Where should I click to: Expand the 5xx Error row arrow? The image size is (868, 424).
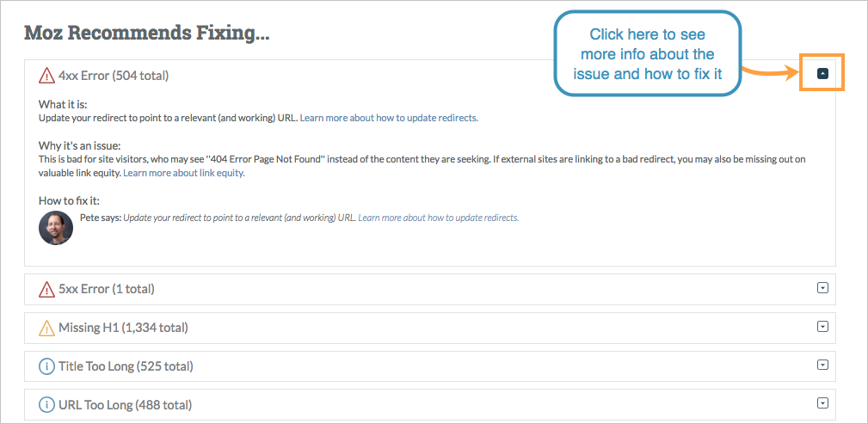[822, 288]
